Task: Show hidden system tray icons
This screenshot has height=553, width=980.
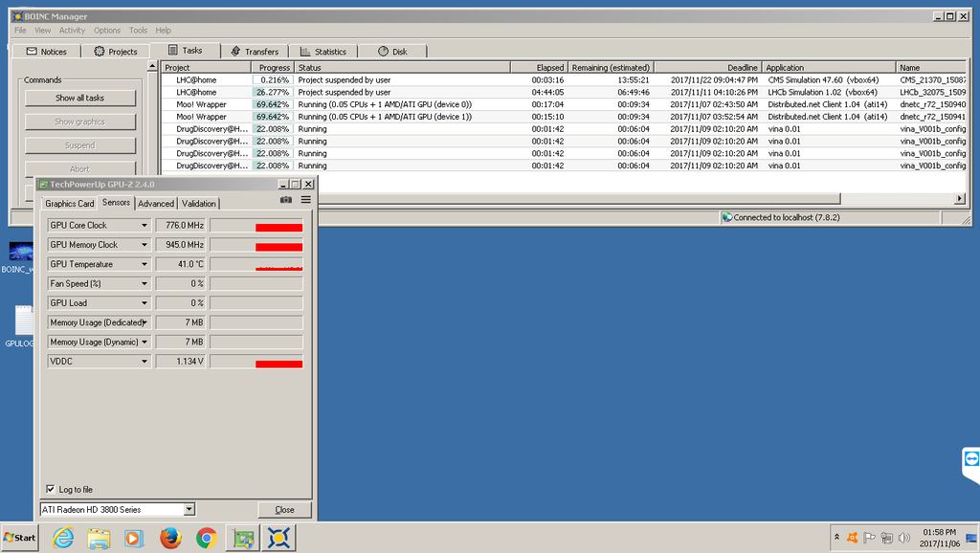Action: tap(836, 538)
